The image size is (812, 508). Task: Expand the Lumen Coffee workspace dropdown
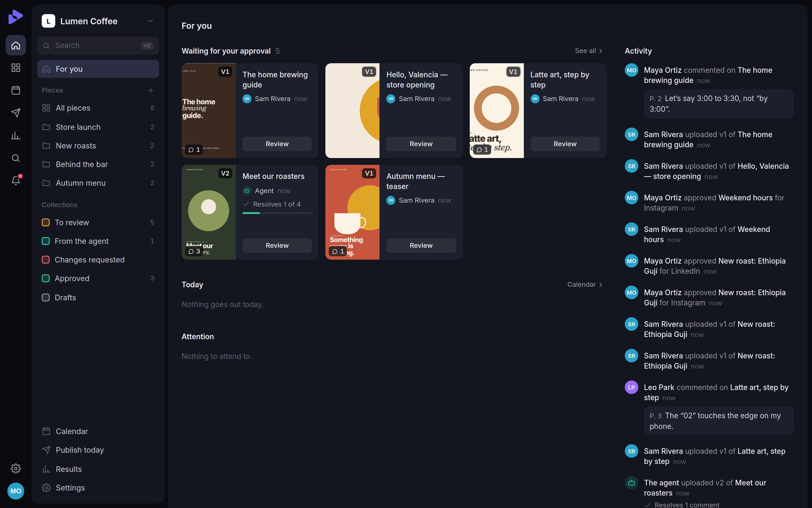click(151, 21)
